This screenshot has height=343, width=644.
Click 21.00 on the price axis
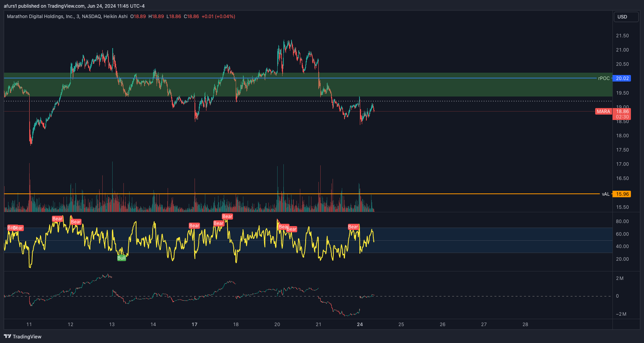point(622,50)
